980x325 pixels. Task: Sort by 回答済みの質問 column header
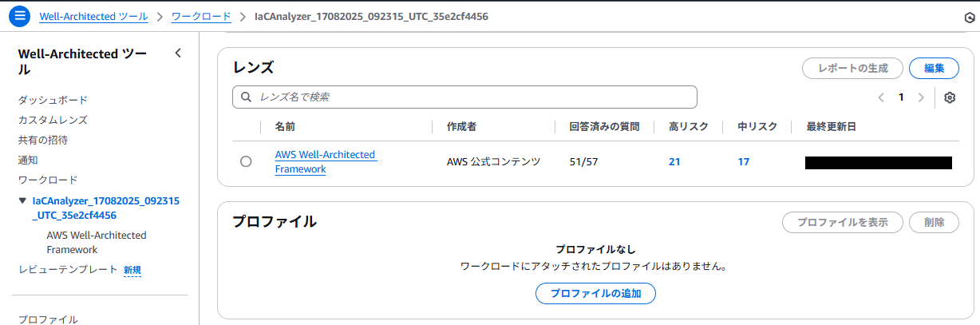[x=604, y=126]
